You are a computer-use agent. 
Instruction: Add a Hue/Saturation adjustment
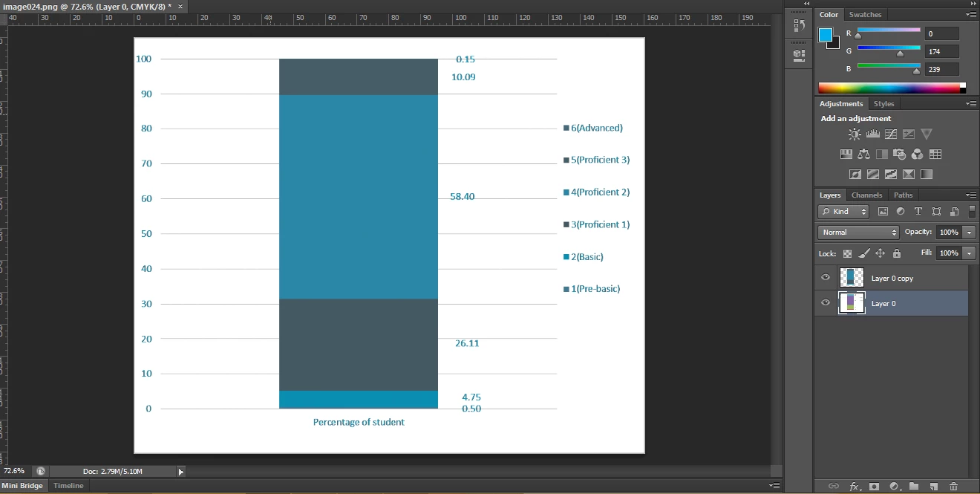click(846, 155)
